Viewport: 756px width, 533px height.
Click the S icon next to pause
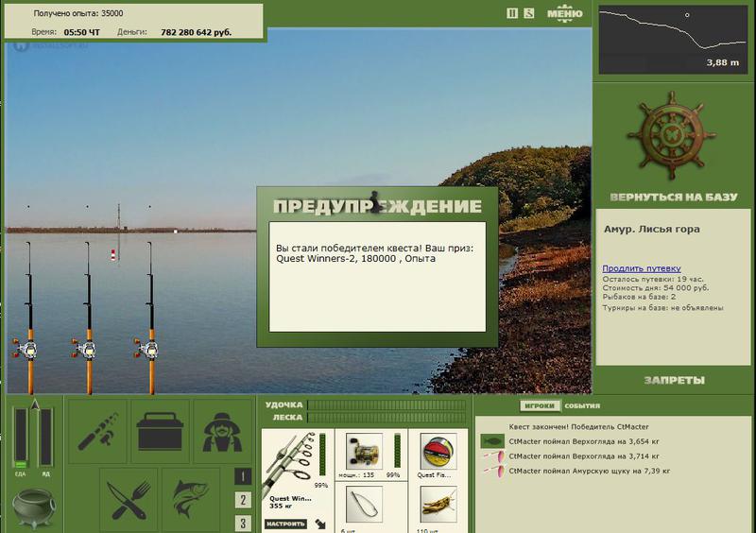[x=529, y=13]
